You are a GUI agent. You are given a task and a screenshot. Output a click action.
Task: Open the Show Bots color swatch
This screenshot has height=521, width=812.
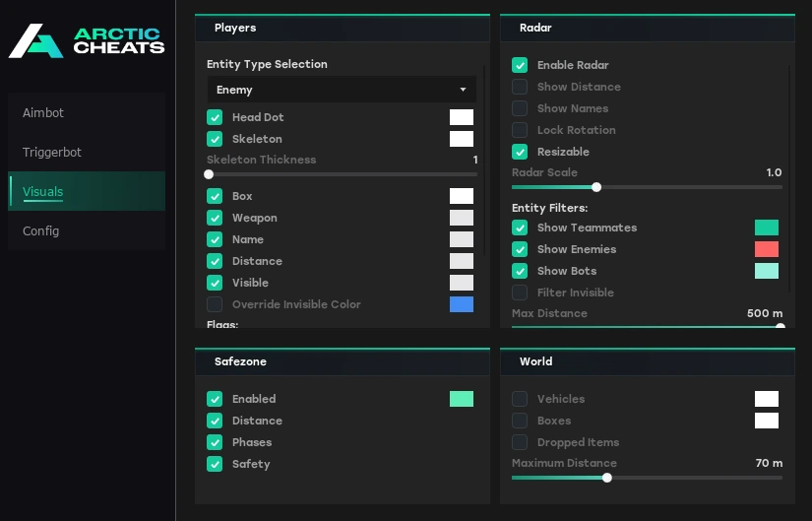pyautogui.click(x=766, y=271)
